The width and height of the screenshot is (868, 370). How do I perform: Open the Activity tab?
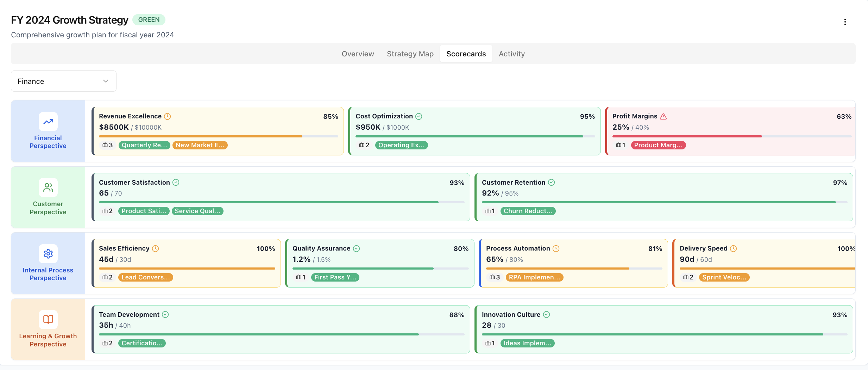pos(511,54)
